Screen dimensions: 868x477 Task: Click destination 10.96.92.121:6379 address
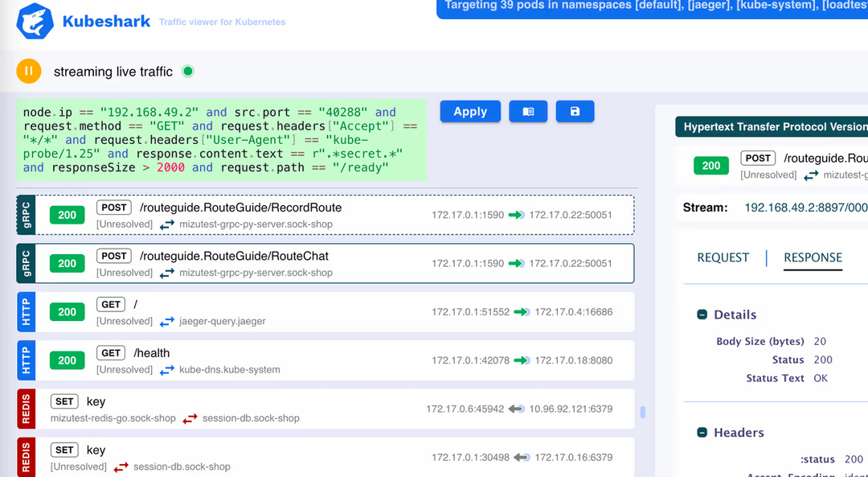pyautogui.click(x=571, y=409)
